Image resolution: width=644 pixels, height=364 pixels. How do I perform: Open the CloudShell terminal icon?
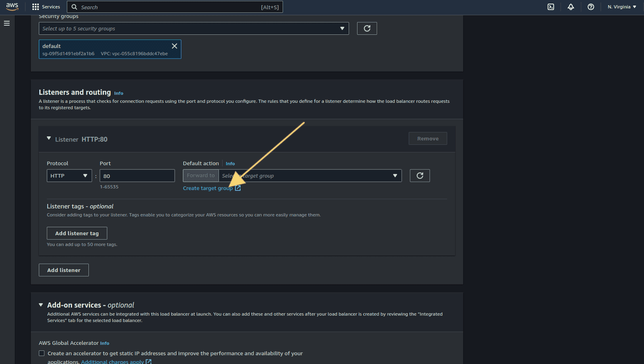(x=550, y=7)
